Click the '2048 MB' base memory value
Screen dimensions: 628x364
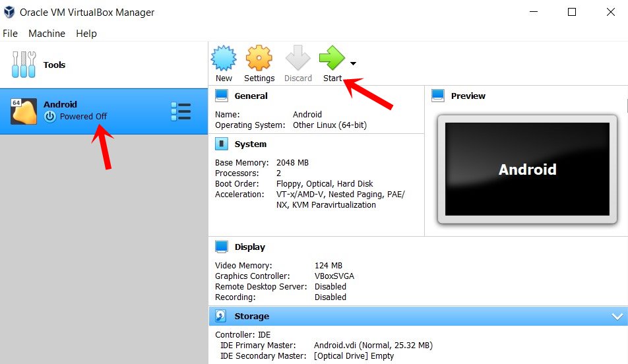coord(292,163)
